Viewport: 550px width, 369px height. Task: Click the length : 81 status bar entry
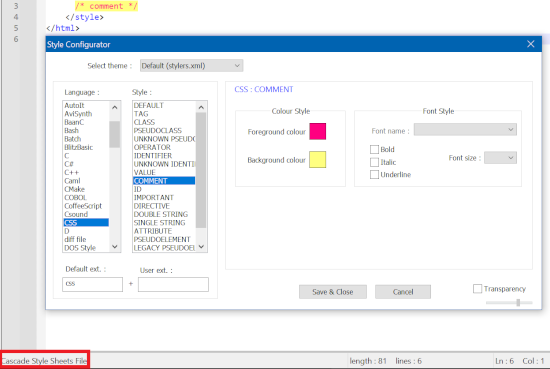(x=368, y=361)
